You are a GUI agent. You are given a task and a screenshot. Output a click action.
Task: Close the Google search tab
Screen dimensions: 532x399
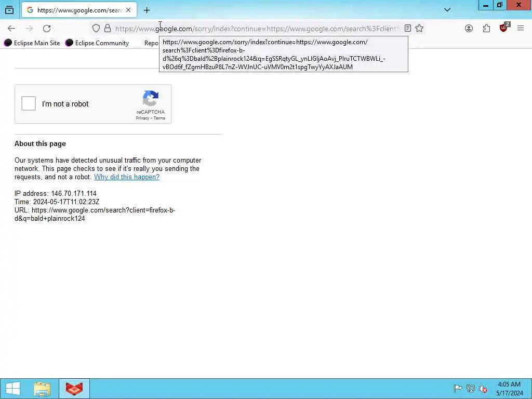[128, 10]
